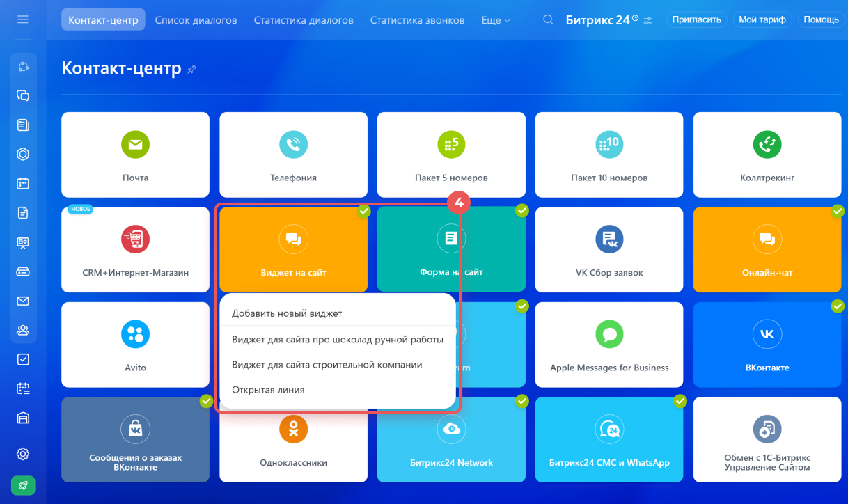Open Обмен с 1С-Битрикс card icon
848x504 pixels.
pyautogui.click(x=767, y=429)
